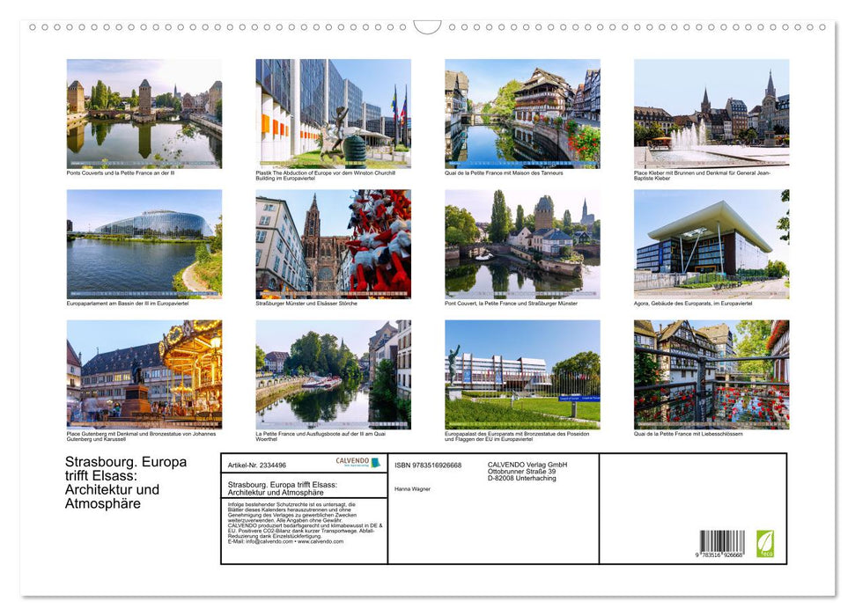Select the Europapalast with Poseidon statue photo
Viewport: 855px width, 616px height.
pos(522,375)
